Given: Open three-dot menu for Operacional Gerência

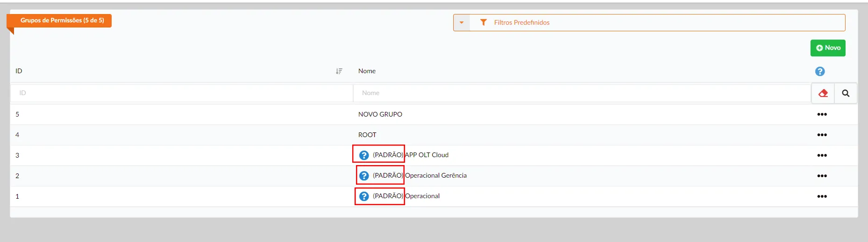Looking at the screenshot, I should [822, 176].
